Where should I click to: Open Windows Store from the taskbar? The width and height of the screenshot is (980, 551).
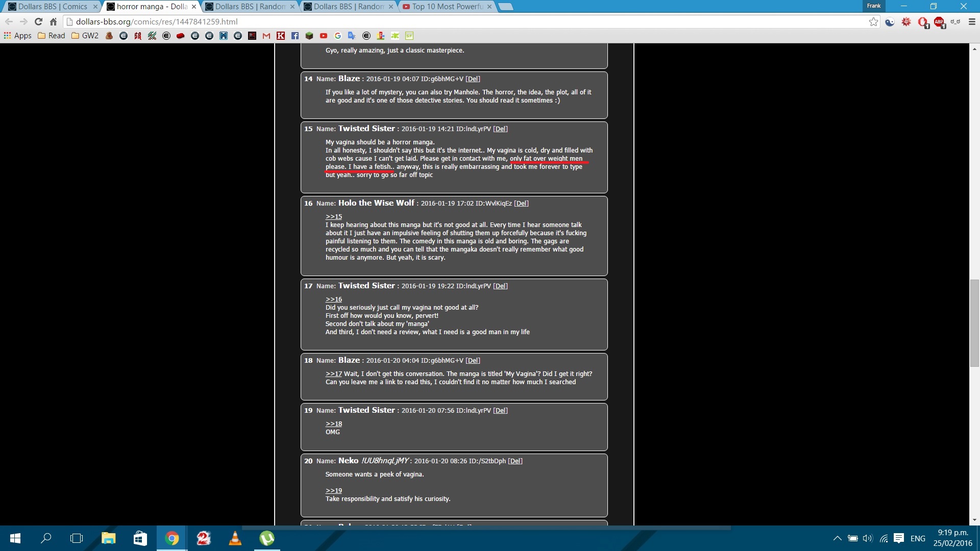140,538
